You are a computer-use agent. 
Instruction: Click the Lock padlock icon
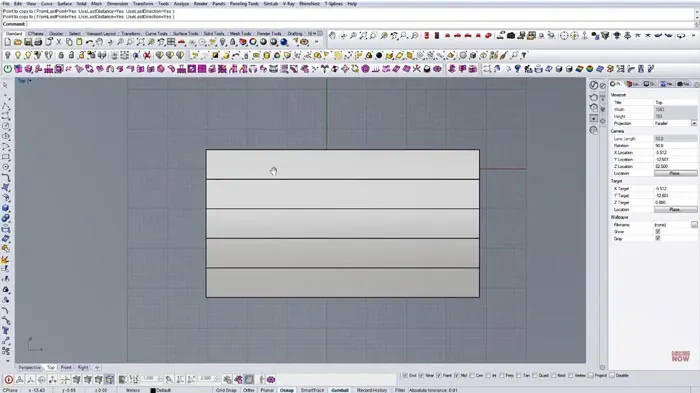[61, 55]
